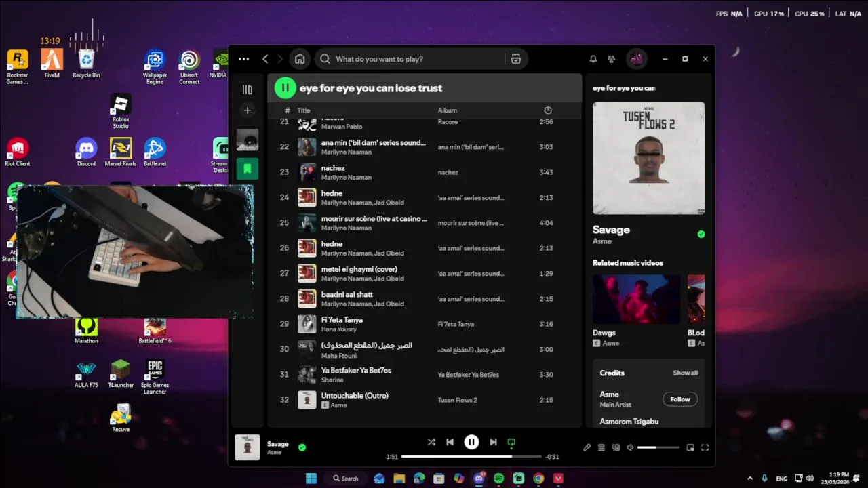Open FiveM desktop shortcut

52,64
